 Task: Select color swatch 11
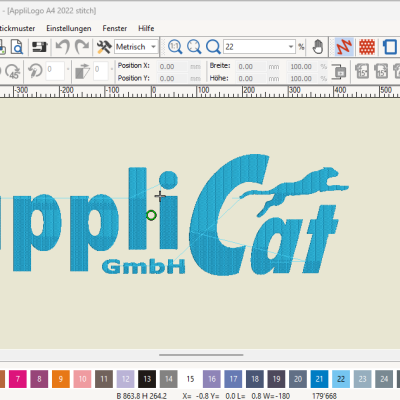(x=104, y=379)
